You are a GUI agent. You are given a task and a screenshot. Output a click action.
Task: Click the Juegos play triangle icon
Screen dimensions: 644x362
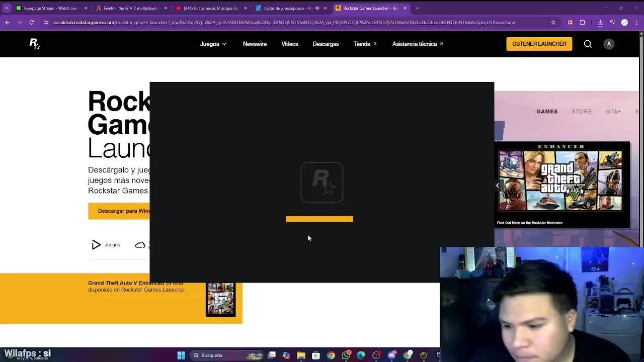tap(96, 245)
